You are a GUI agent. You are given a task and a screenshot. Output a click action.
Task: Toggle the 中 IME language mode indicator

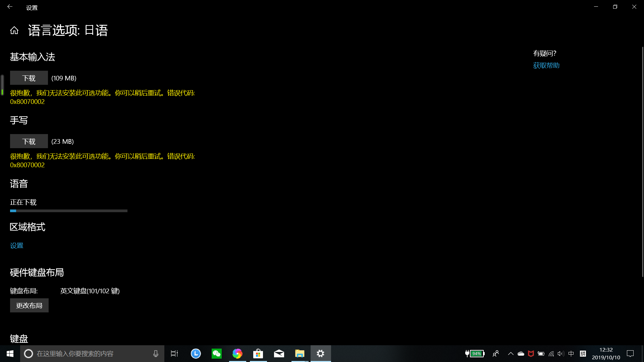pos(571,354)
